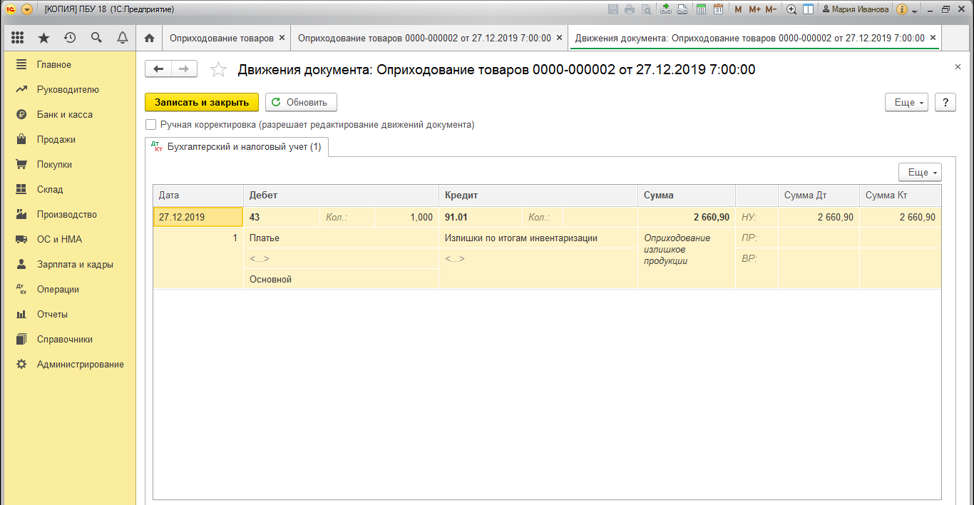974x505 pixels.
Task: Add document movements to favorites star
Action: pyautogui.click(x=218, y=70)
